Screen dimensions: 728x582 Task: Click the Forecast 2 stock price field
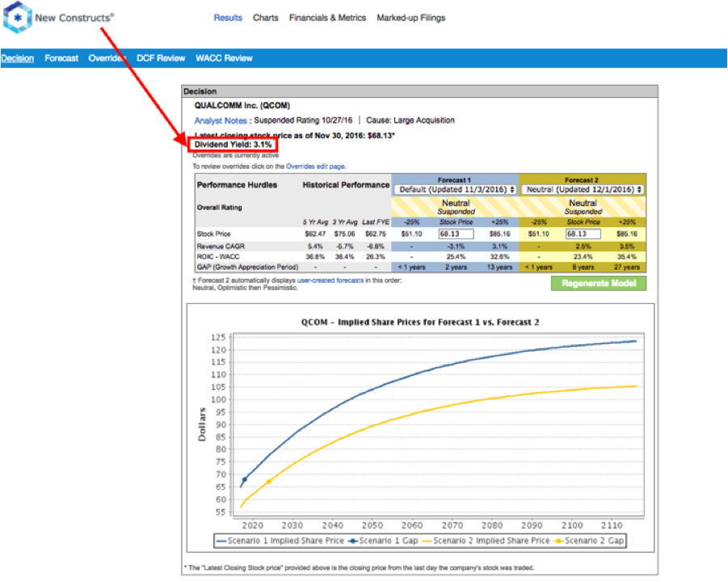pyautogui.click(x=583, y=234)
